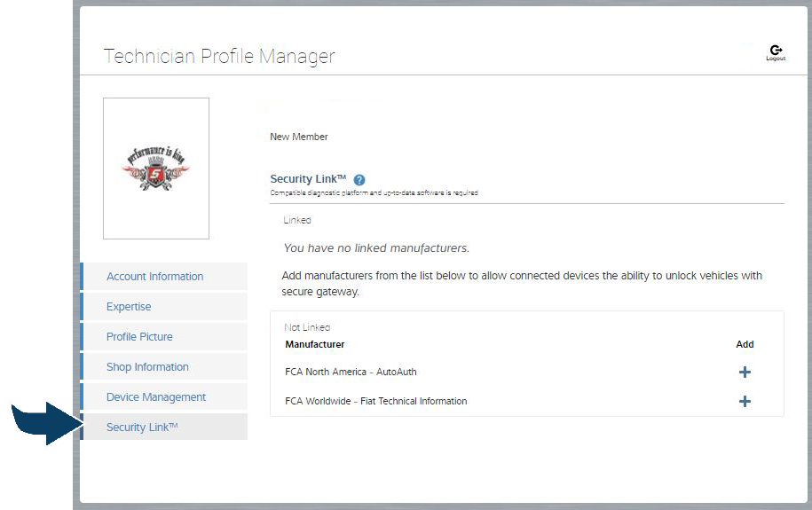Click FCA Worldwide - Fiat Technical Information name
The image size is (812, 510).
coord(375,402)
